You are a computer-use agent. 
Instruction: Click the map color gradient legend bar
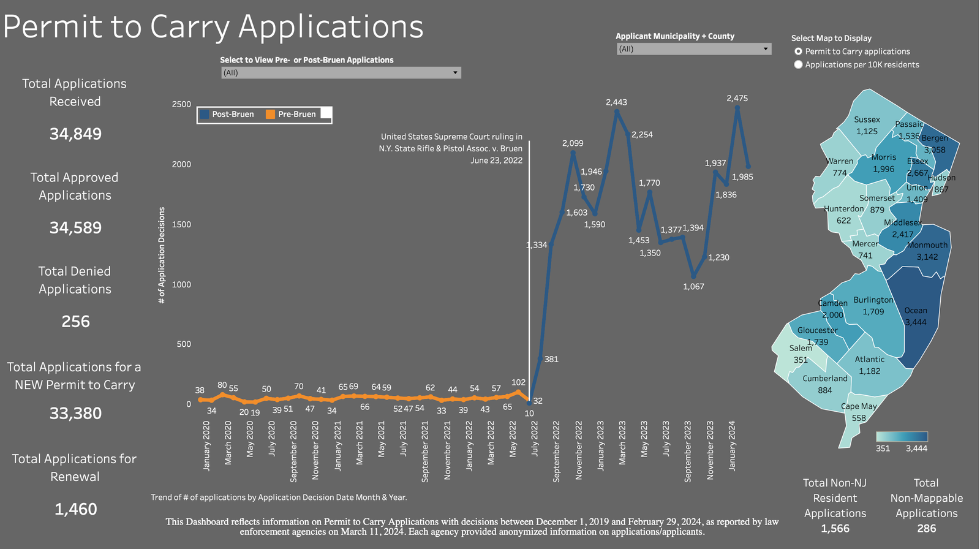click(x=902, y=437)
